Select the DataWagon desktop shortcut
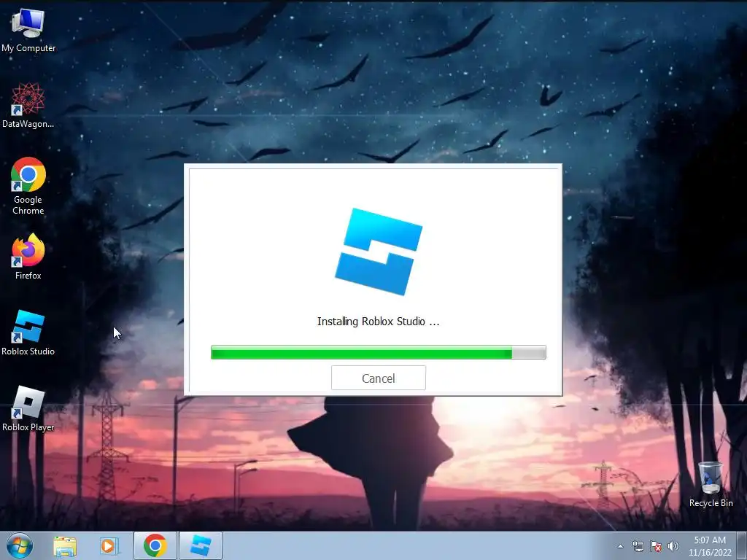 click(x=28, y=105)
